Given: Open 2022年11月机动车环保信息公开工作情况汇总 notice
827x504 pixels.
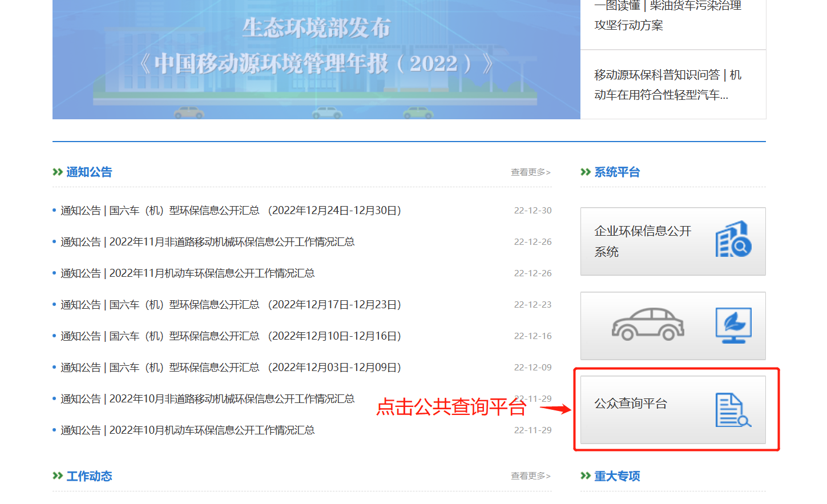Looking at the screenshot, I should (x=188, y=273).
